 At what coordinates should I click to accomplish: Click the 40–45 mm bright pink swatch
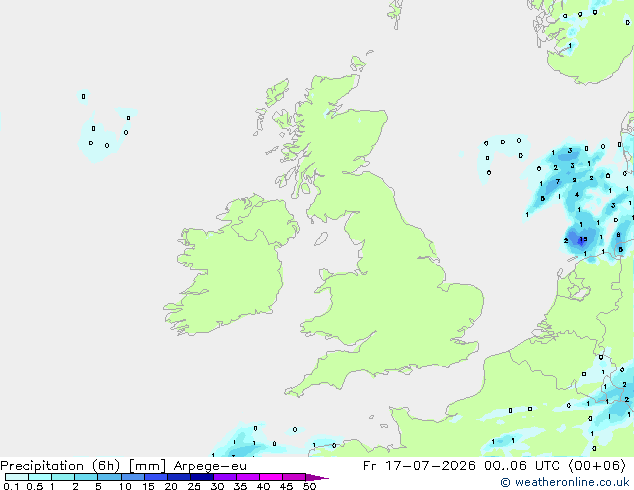[x=271, y=477]
